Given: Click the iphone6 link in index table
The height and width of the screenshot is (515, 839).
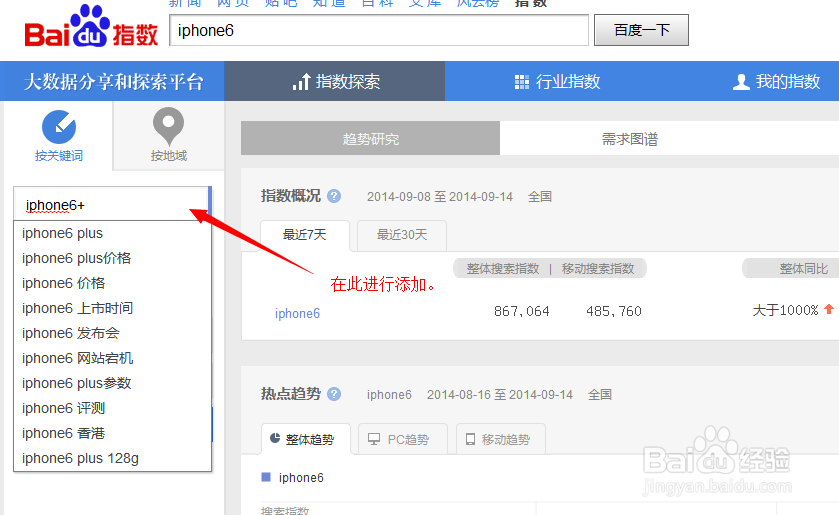Looking at the screenshot, I should click(297, 313).
